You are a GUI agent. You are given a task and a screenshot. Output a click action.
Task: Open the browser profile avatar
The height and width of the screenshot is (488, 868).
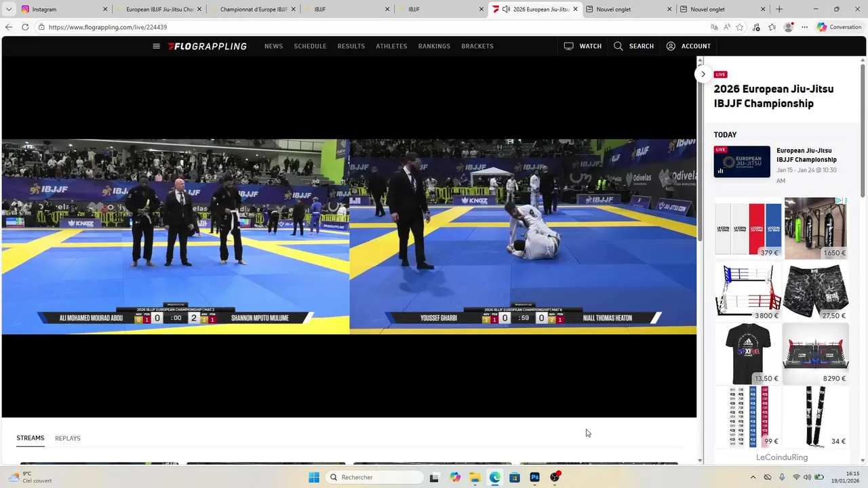click(788, 27)
